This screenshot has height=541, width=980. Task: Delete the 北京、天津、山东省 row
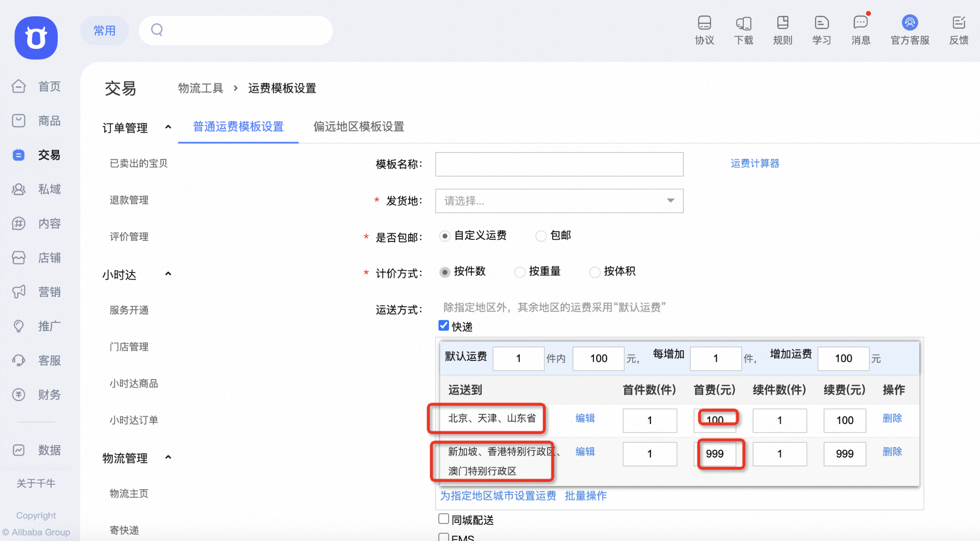point(892,418)
